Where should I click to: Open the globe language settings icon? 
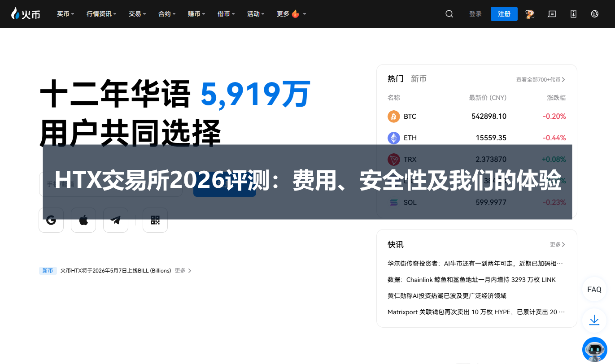[x=595, y=14]
